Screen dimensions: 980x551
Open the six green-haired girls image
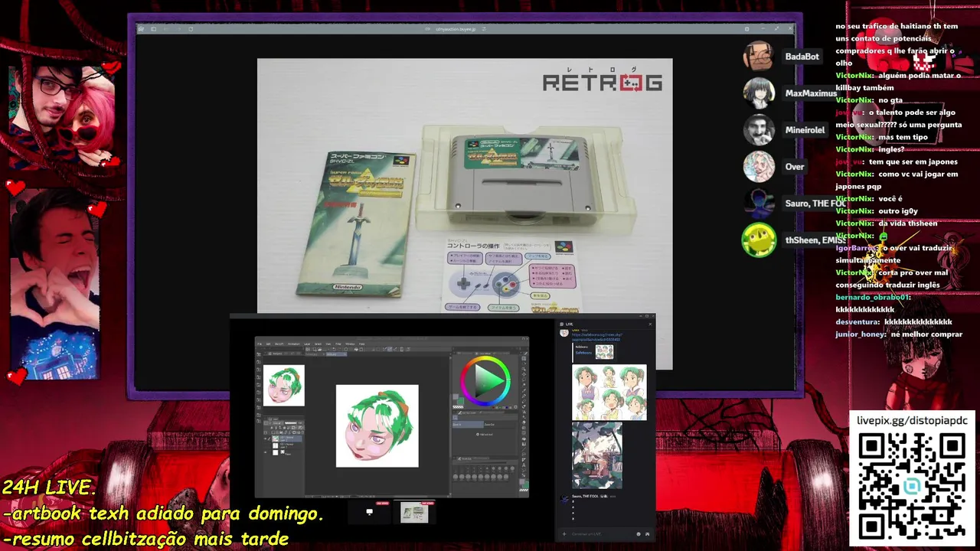point(609,392)
